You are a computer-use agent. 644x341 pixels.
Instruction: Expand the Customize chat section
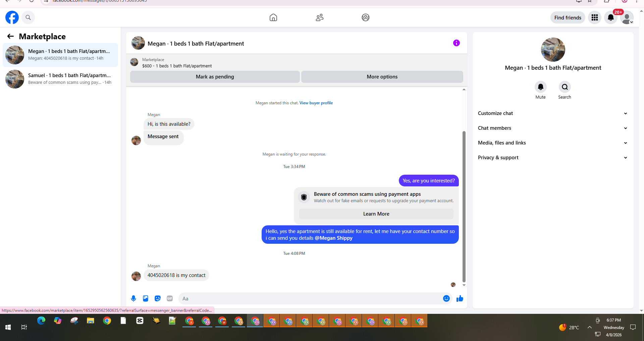pyautogui.click(x=553, y=113)
